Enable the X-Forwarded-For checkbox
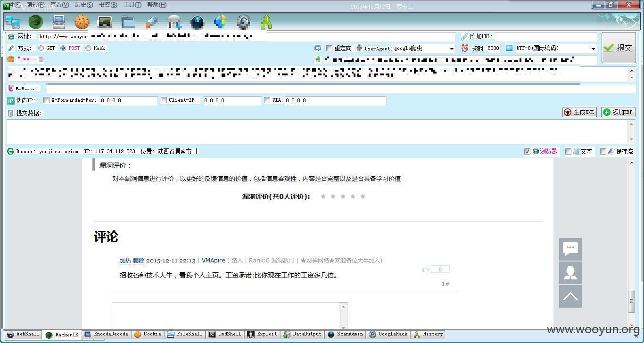 46,100
